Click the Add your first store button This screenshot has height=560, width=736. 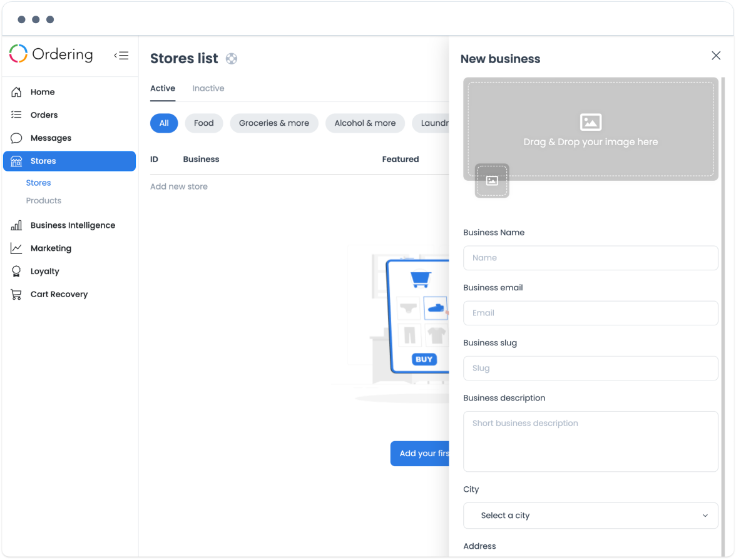point(419,454)
